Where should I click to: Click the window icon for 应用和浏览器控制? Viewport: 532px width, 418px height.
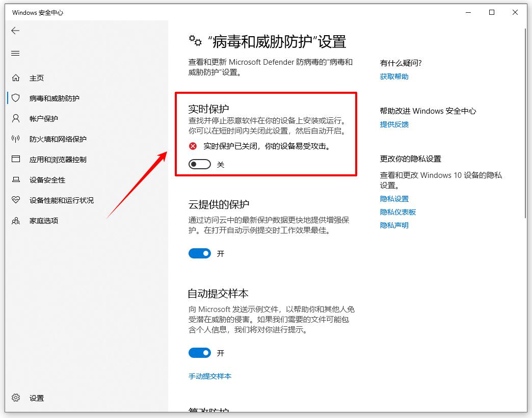tap(16, 159)
